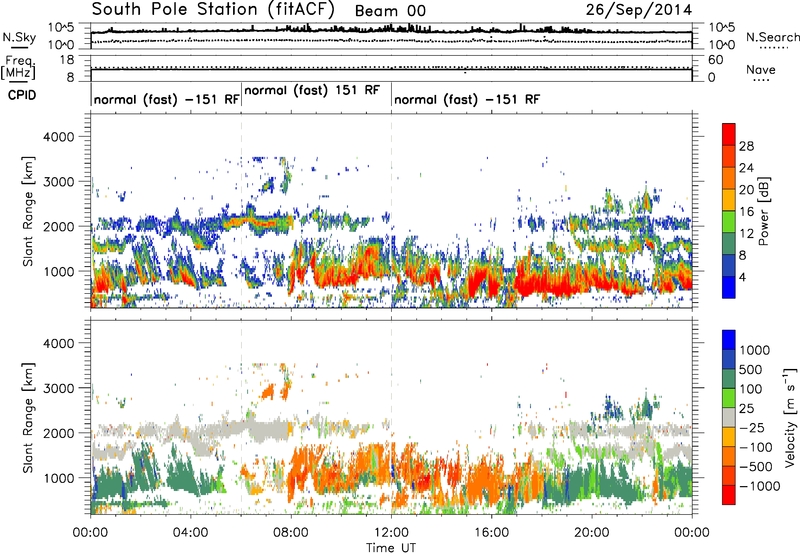Click the "Velocity [m s-1]" colorbar title
Viewport: 800px width, 554px height.
click(x=790, y=417)
